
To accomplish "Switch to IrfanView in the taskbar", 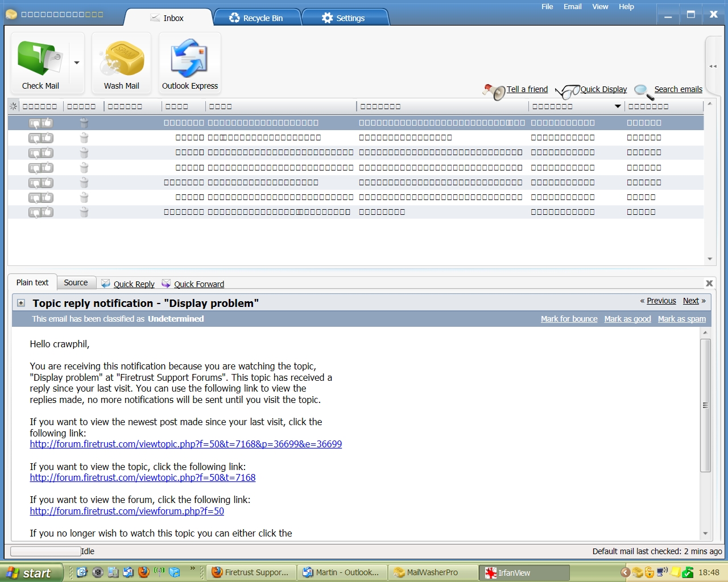I will [x=524, y=572].
